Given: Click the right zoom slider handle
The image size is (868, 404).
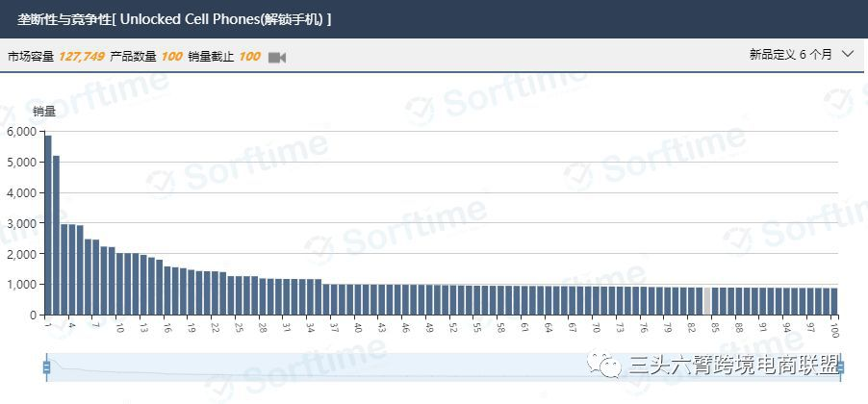Looking at the screenshot, I should point(840,366).
